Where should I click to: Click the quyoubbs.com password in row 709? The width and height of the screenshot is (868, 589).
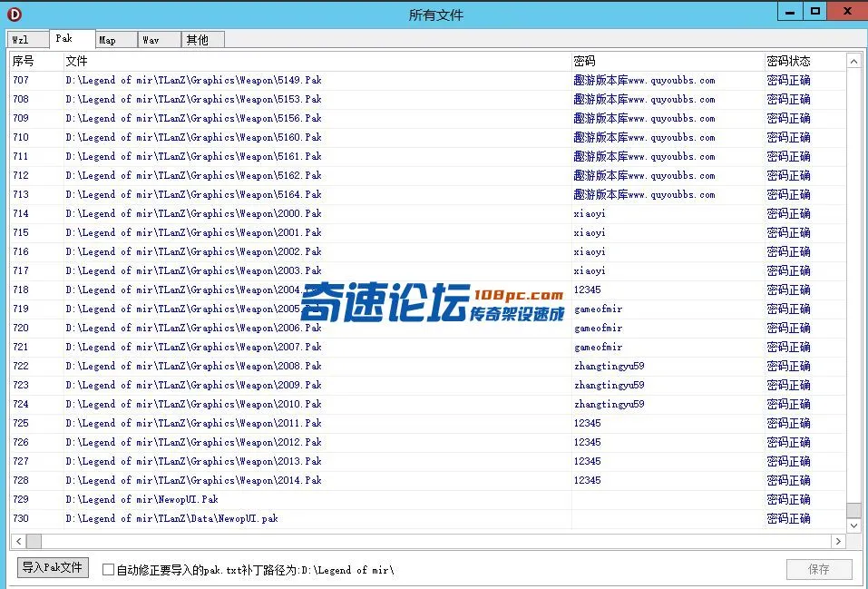click(x=644, y=119)
